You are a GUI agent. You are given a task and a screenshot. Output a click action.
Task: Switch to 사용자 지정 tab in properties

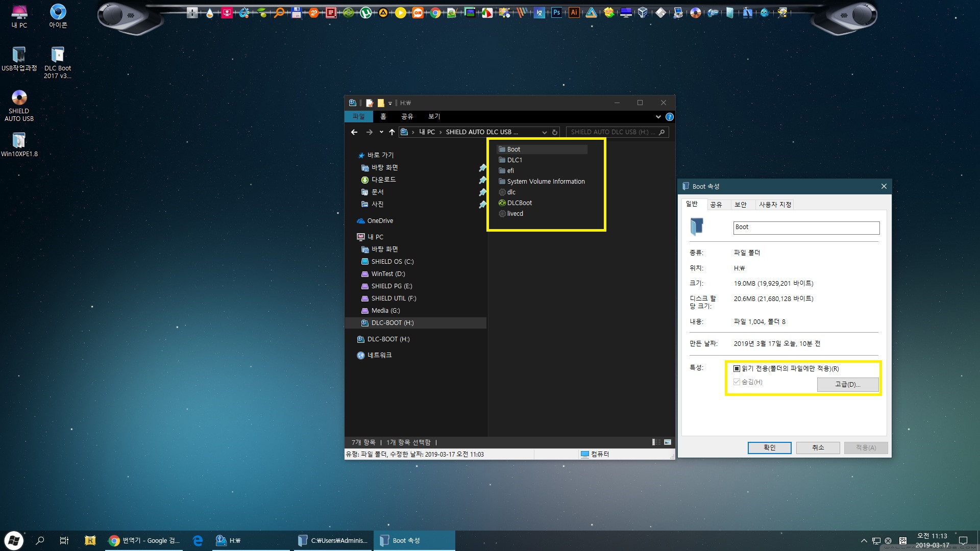coord(775,205)
